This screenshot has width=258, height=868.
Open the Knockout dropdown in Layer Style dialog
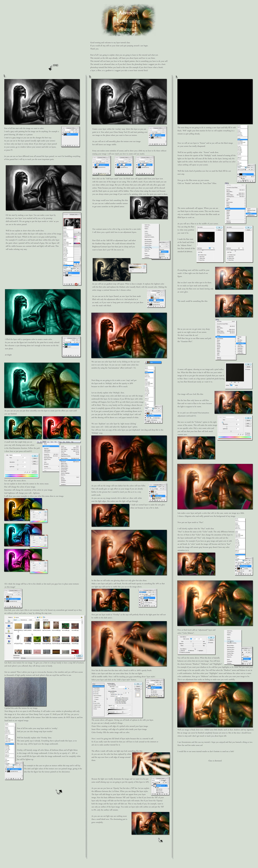pyautogui.click(x=118, y=696)
